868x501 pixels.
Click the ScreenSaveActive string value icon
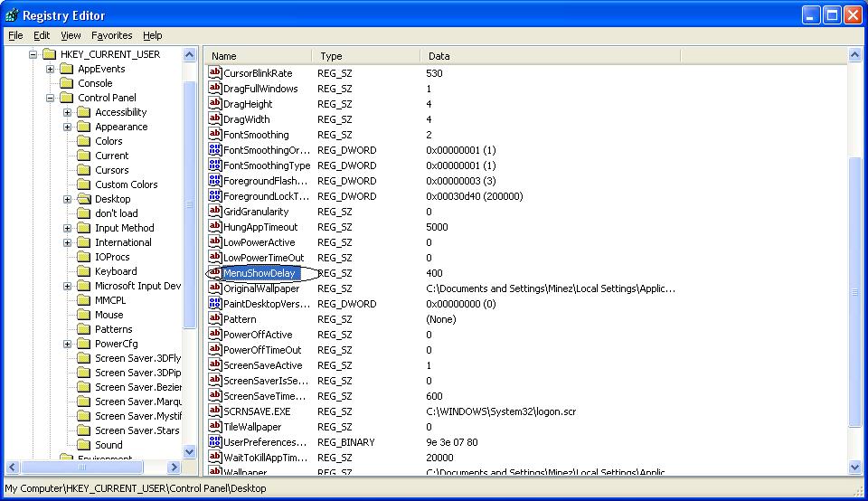[215, 364]
